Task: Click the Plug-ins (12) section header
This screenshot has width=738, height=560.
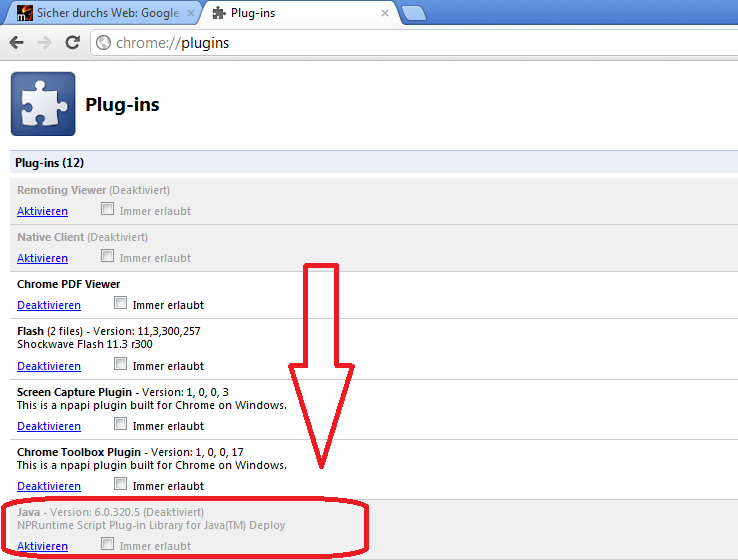Action: tap(374, 162)
